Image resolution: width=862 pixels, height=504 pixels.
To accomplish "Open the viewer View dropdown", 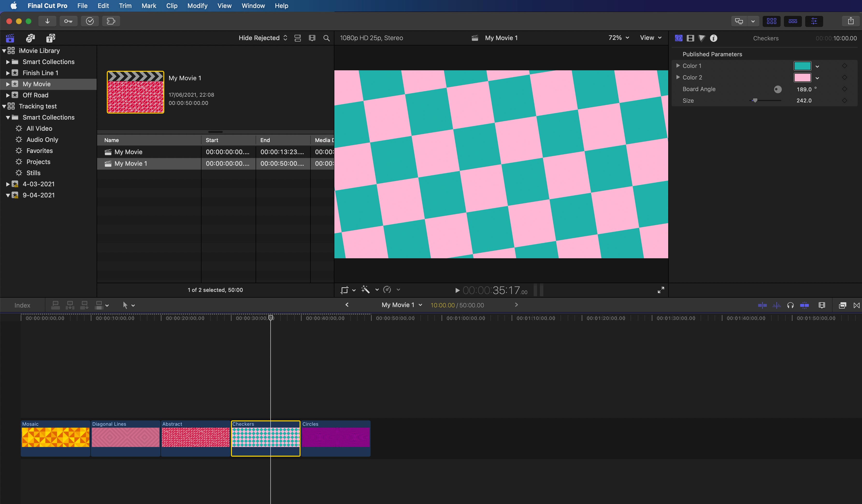I will click(x=651, y=38).
